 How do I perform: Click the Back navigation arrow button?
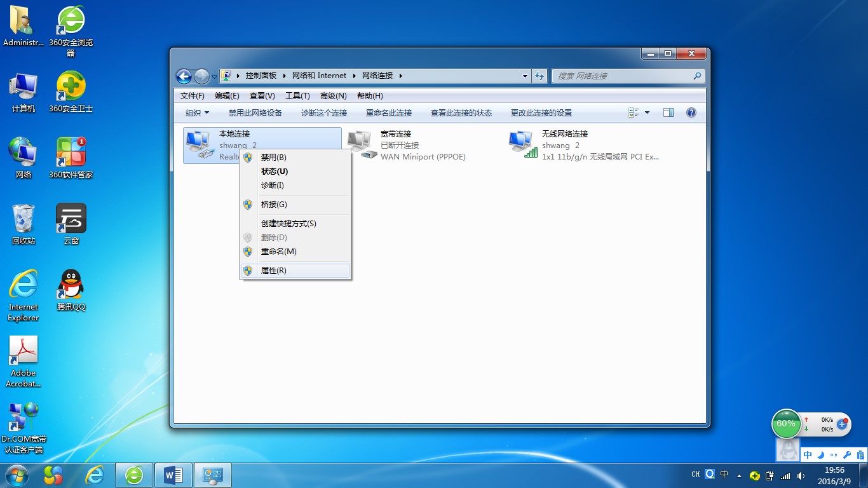tap(184, 76)
